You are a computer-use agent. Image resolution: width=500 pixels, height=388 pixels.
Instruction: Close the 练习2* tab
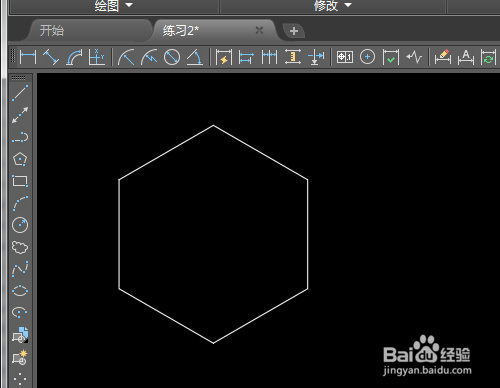pyautogui.click(x=259, y=30)
